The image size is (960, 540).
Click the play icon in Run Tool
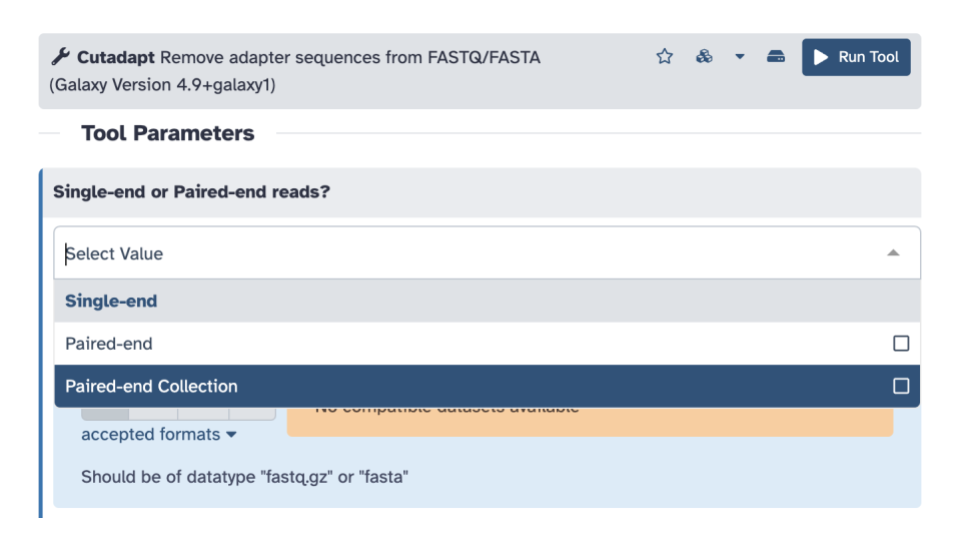tap(821, 57)
